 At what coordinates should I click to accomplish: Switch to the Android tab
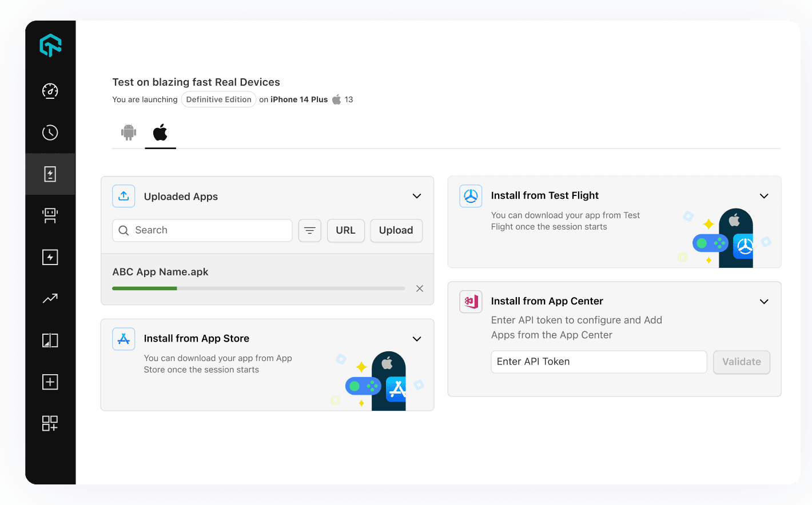click(128, 132)
